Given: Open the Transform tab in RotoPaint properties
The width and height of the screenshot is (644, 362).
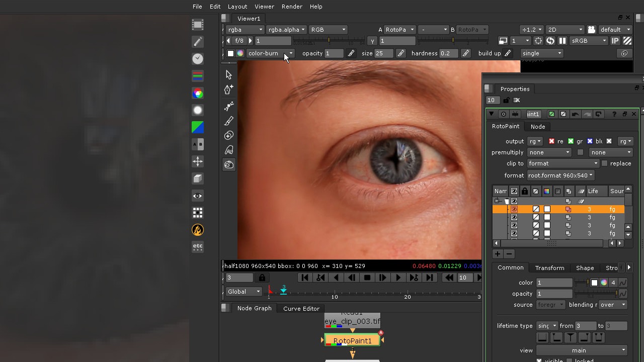Looking at the screenshot, I should tap(549, 268).
